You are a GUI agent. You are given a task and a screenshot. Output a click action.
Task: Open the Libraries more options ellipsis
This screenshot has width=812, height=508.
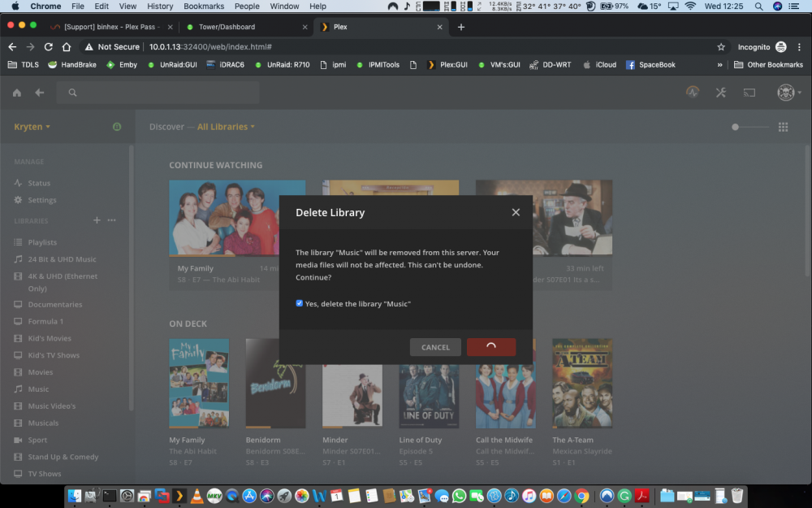(x=111, y=220)
